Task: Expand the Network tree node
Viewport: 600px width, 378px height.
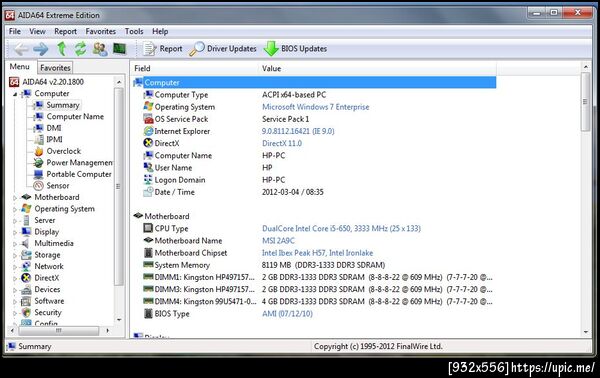Action: point(15,267)
